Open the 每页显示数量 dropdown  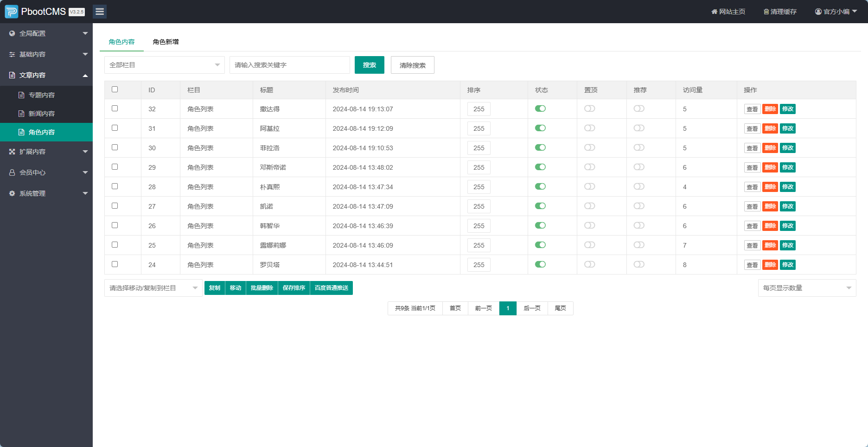tap(807, 288)
